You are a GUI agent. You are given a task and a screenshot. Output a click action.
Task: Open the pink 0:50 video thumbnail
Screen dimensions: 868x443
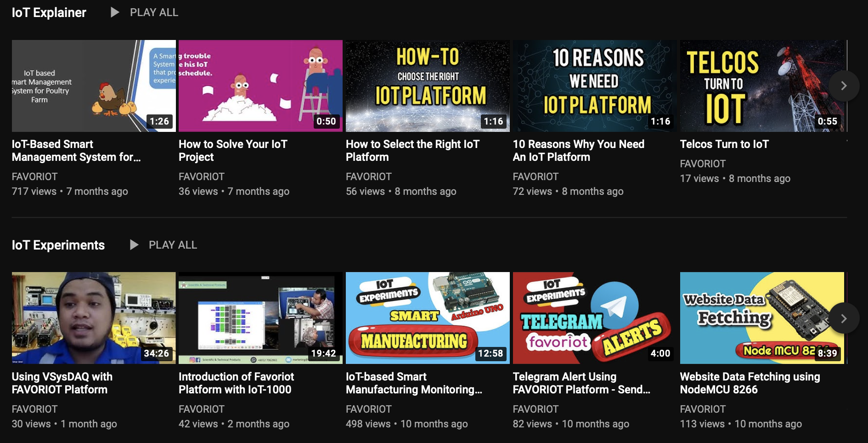[x=260, y=86]
